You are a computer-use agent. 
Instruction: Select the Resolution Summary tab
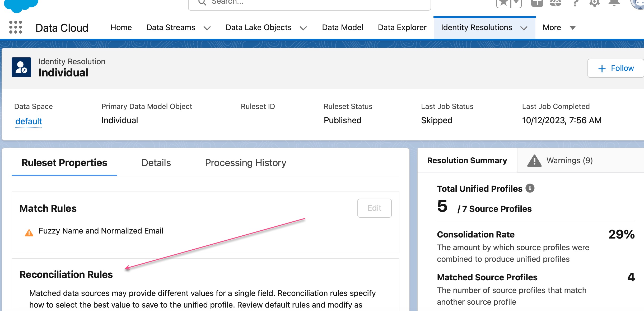(x=467, y=161)
